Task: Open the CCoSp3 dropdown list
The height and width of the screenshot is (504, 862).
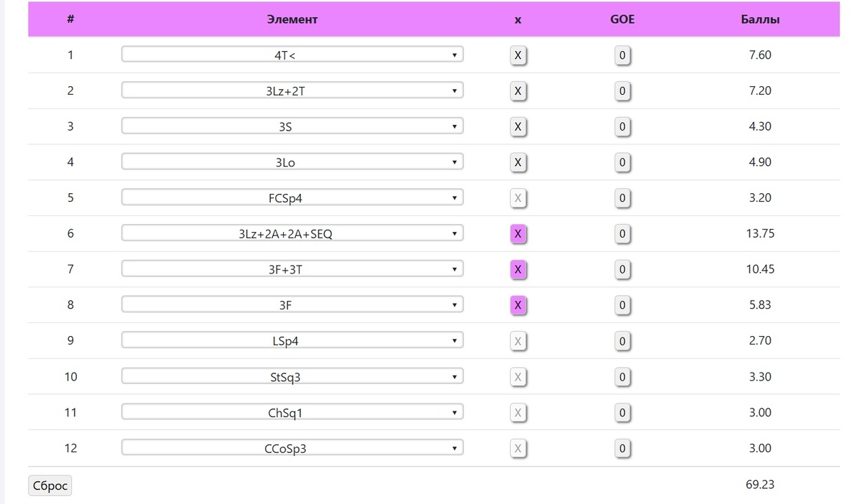Action: 292,448
